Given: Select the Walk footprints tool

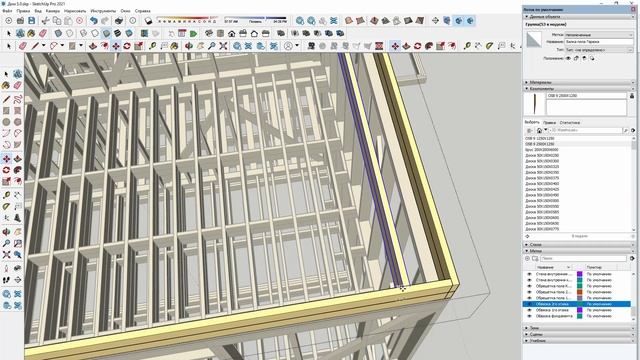Looking at the screenshot, I should coord(6,280).
